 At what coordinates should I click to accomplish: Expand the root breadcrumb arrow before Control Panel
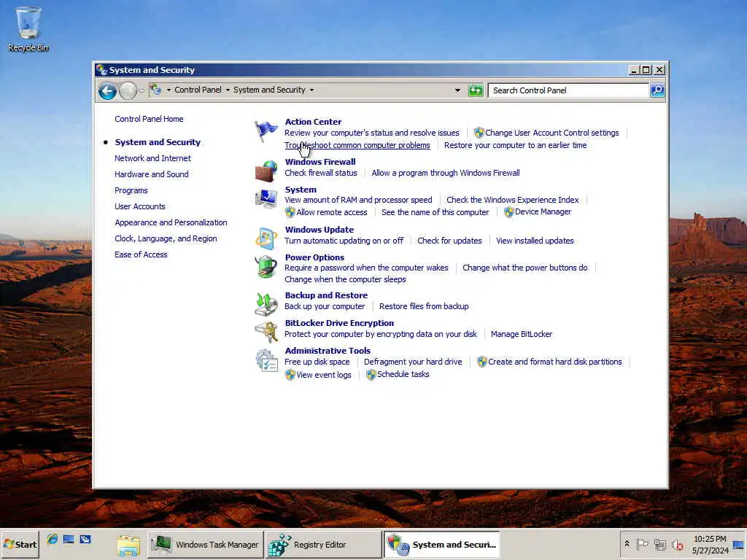(x=169, y=90)
